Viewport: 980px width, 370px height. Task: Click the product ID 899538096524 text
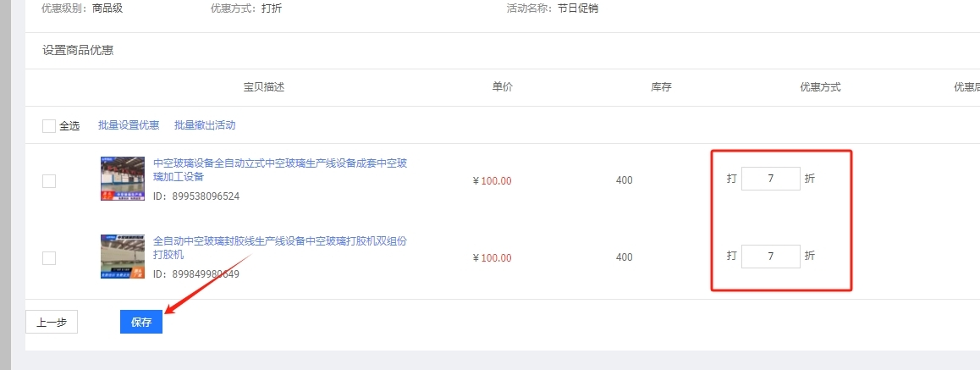coord(196,196)
